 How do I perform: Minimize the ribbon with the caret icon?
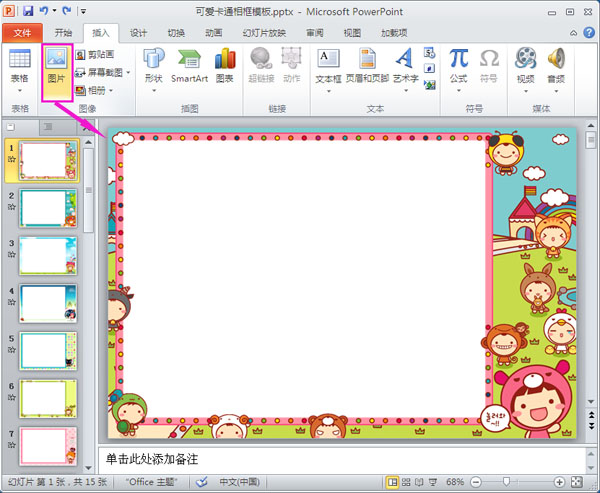[x=574, y=33]
